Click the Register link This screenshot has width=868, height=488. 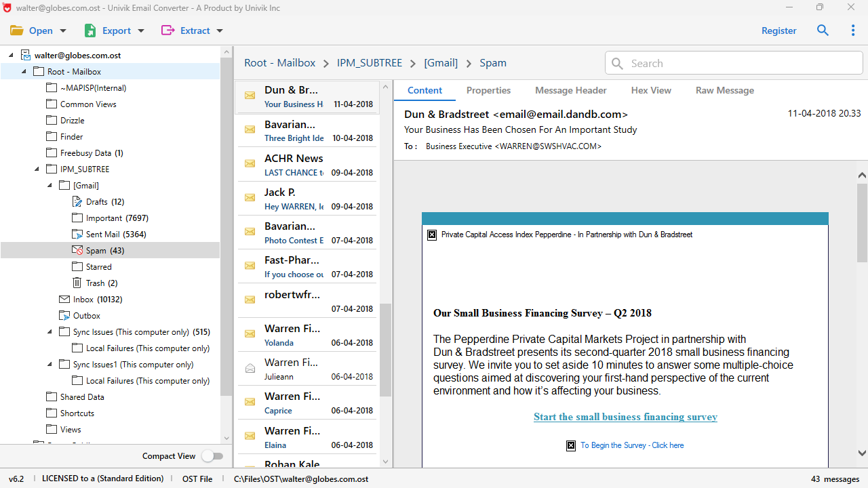[778, 30]
